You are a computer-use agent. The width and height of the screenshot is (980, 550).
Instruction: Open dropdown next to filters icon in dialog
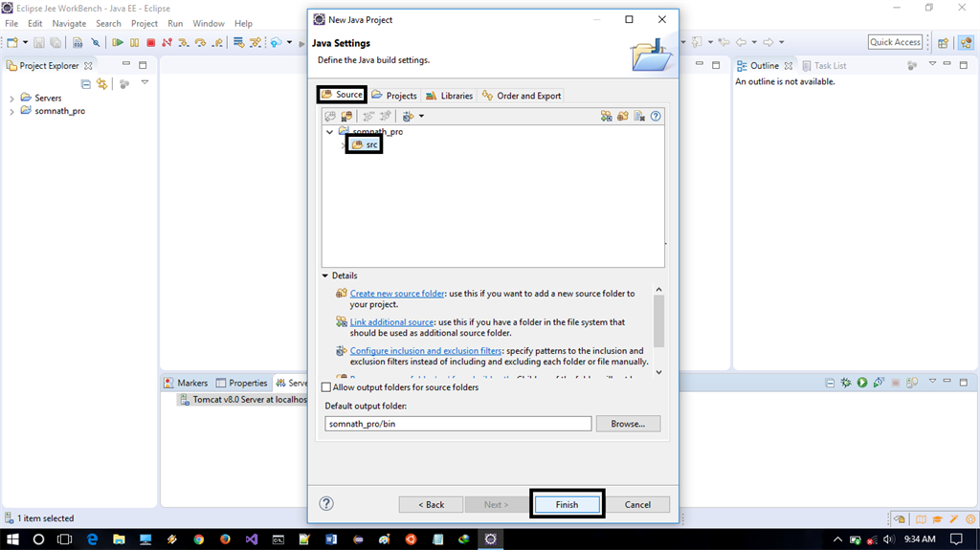point(421,117)
